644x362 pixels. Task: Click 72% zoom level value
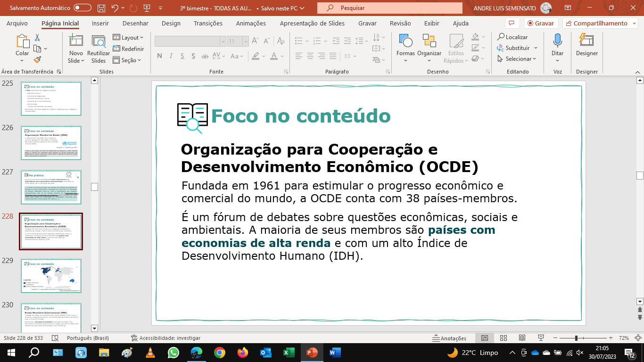[x=624, y=338]
